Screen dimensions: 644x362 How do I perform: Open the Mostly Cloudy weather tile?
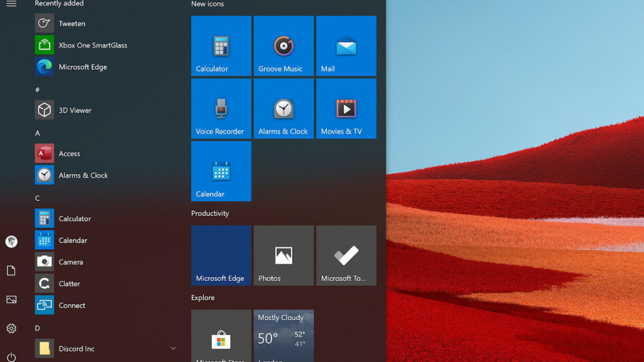(x=283, y=337)
